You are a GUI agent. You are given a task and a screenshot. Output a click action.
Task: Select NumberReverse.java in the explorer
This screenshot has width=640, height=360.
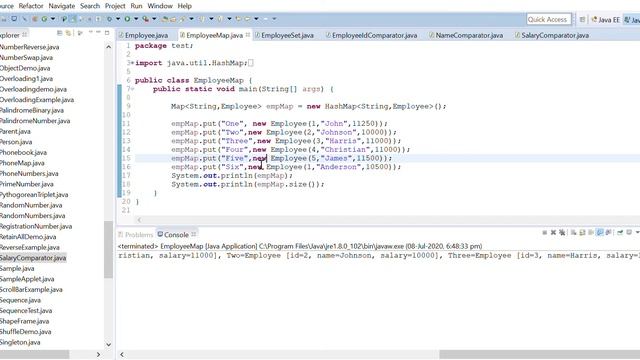pyautogui.click(x=29, y=47)
